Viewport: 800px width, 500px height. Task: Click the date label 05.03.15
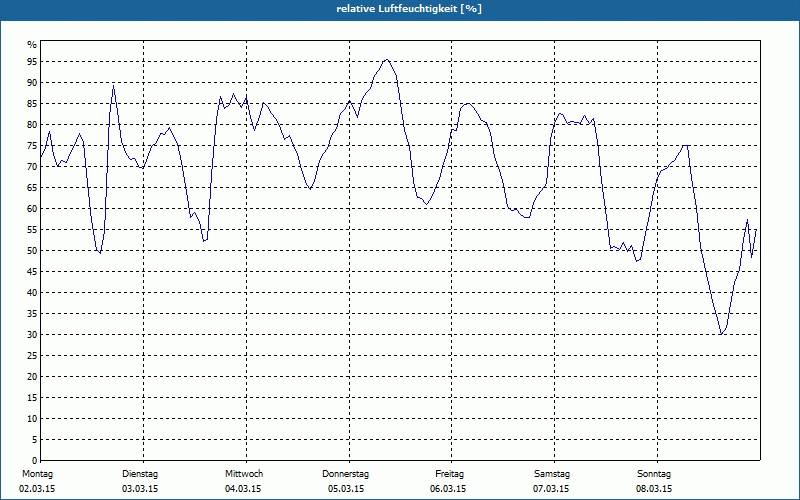[346, 489]
